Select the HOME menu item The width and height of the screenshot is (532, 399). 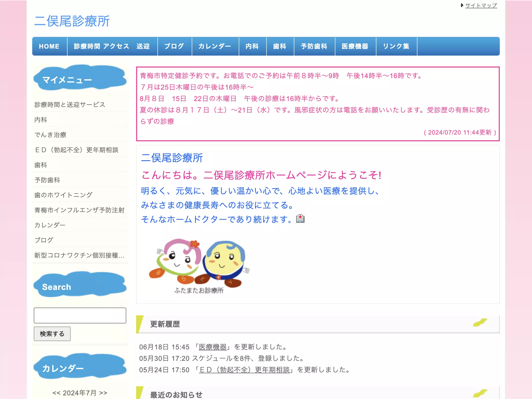pos(49,46)
